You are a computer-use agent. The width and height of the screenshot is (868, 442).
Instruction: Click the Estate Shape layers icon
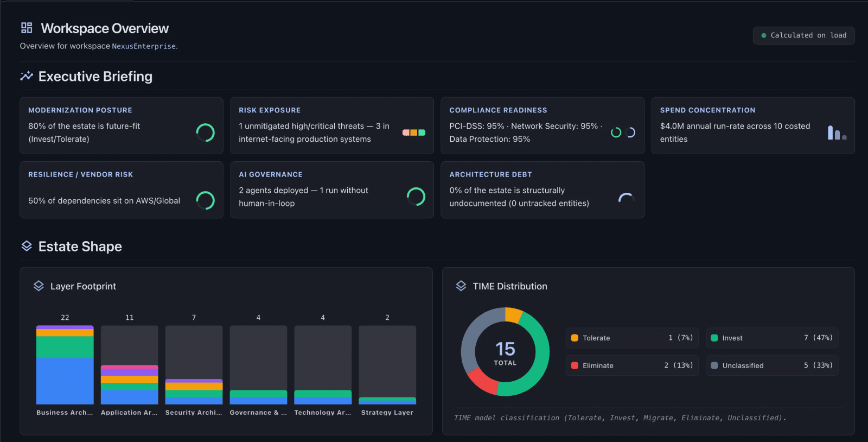[x=27, y=246]
